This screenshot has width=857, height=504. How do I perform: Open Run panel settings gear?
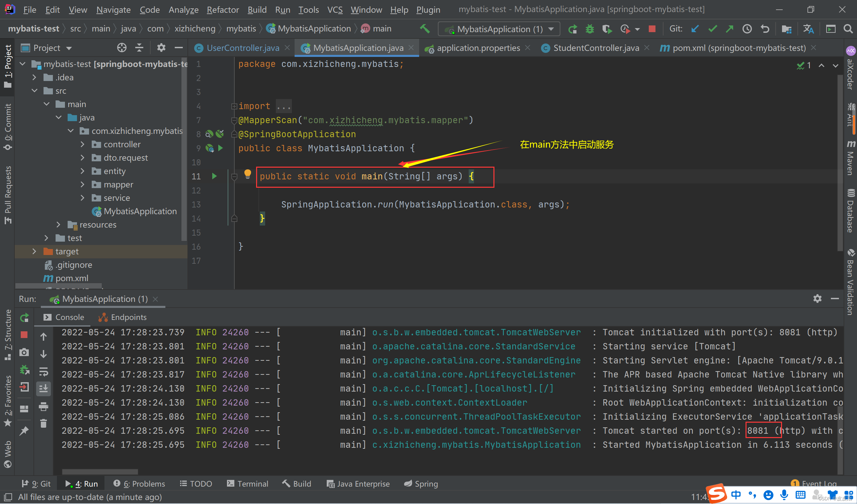(x=817, y=299)
